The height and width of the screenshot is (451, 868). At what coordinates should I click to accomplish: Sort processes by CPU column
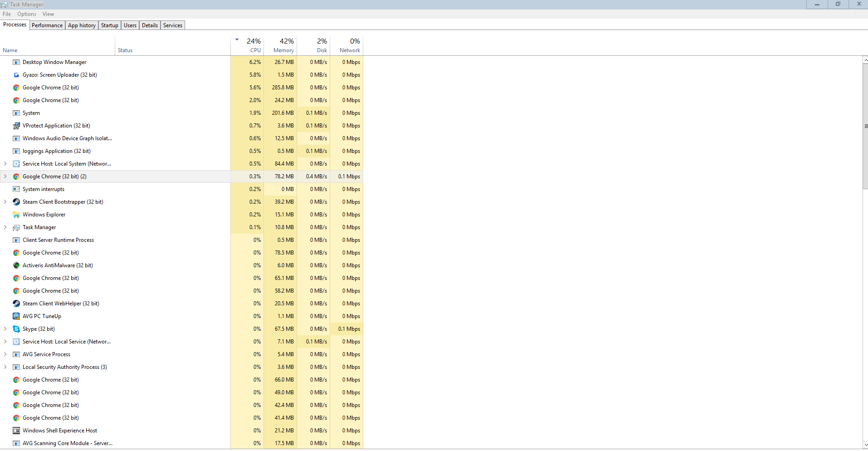[247, 45]
